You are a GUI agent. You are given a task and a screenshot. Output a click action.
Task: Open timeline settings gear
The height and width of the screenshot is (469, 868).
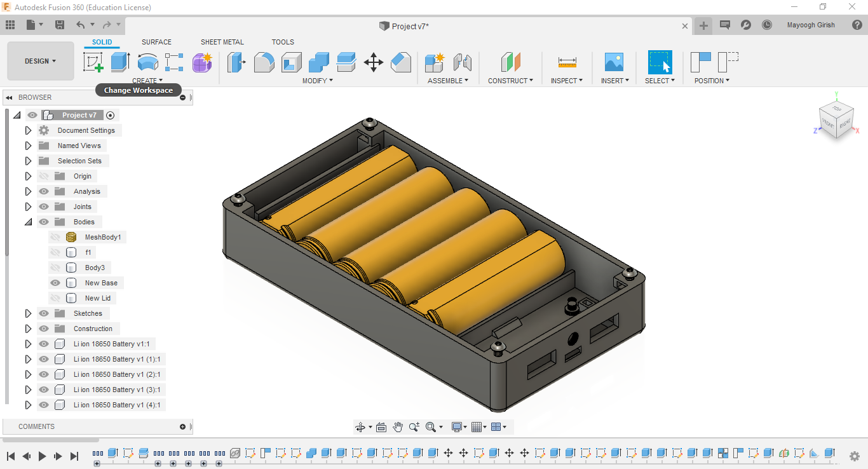[x=855, y=456]
